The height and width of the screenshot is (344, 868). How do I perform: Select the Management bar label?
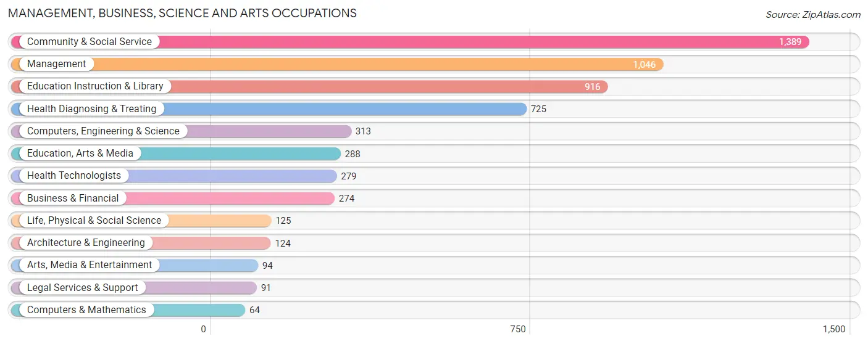coord(57,64)
